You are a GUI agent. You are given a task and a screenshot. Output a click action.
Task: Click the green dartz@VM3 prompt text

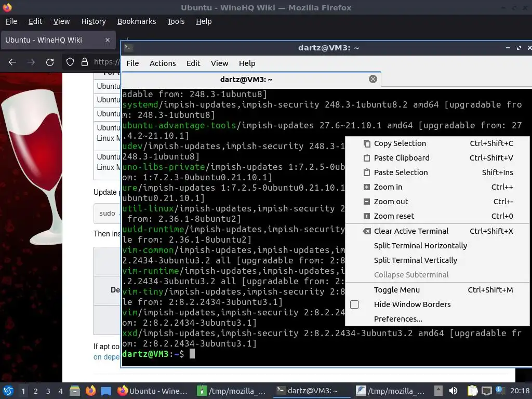(145, 354)
